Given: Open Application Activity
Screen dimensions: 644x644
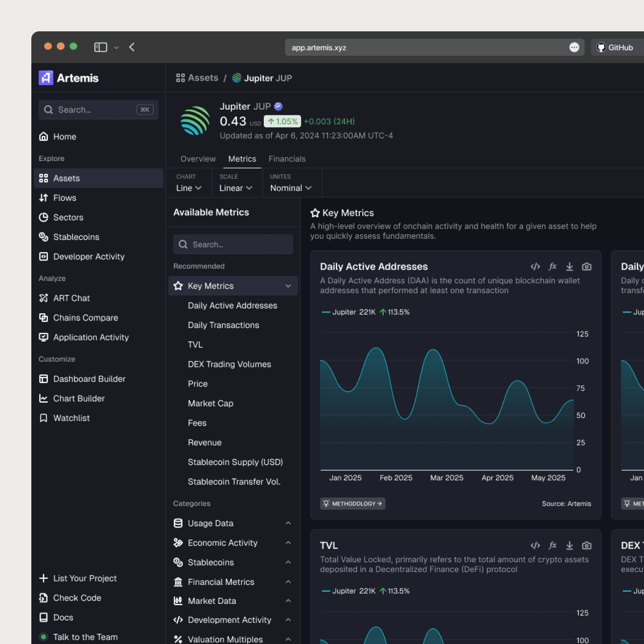Looking at the screenshot, I should click(98, 337).
